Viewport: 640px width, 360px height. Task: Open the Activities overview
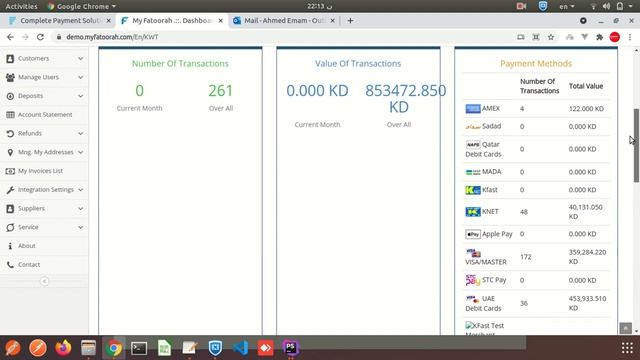point(21,6)
